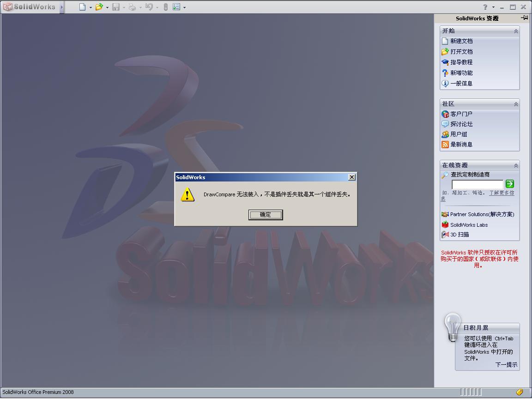Click the Save diskette toolbar icon
This screenshot has height=399, width=532.
click(x=116, y=7)
